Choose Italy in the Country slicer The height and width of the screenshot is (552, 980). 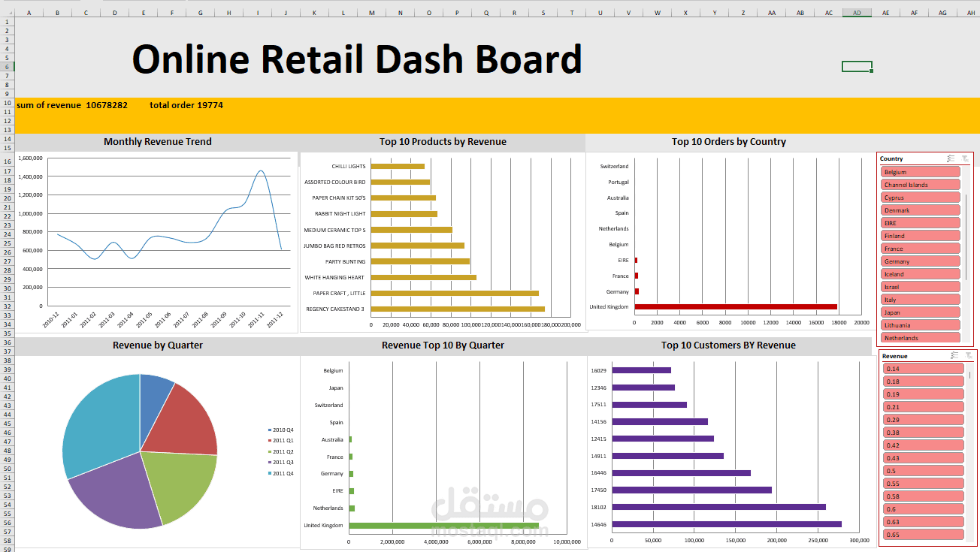(921, 300)
